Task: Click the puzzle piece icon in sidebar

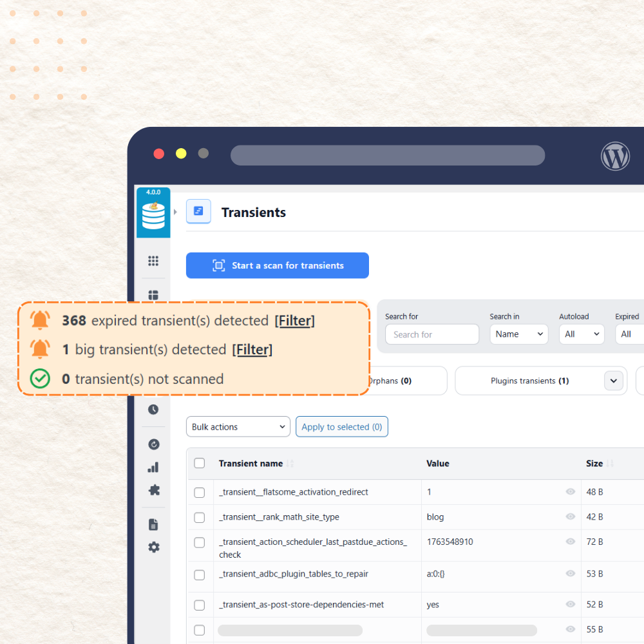Action: tap(153, 490)
